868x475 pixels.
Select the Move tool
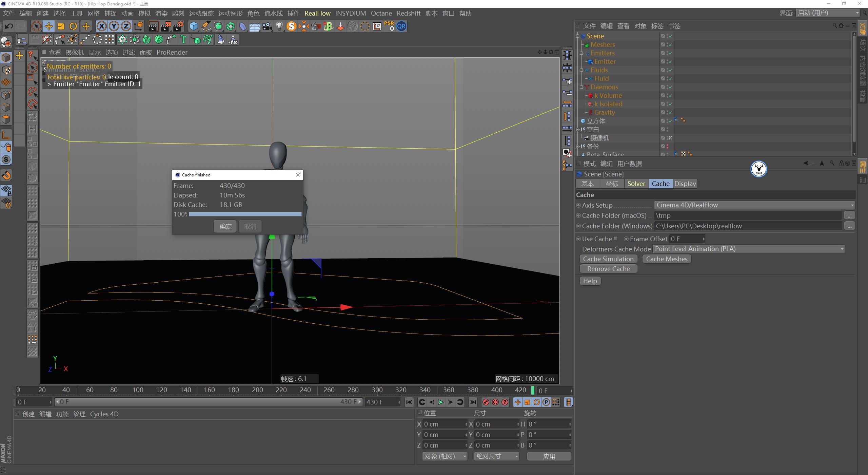coord(48,26)
